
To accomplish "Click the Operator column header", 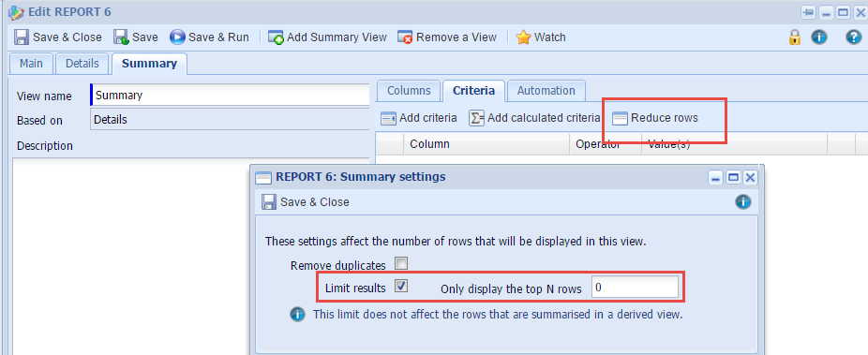I will (x=605, y=143).
